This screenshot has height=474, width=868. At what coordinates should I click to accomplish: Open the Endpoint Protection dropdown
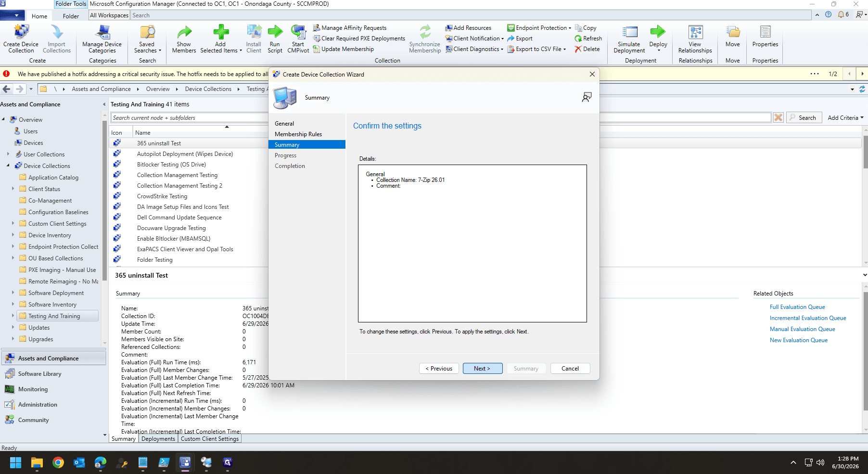539,28
